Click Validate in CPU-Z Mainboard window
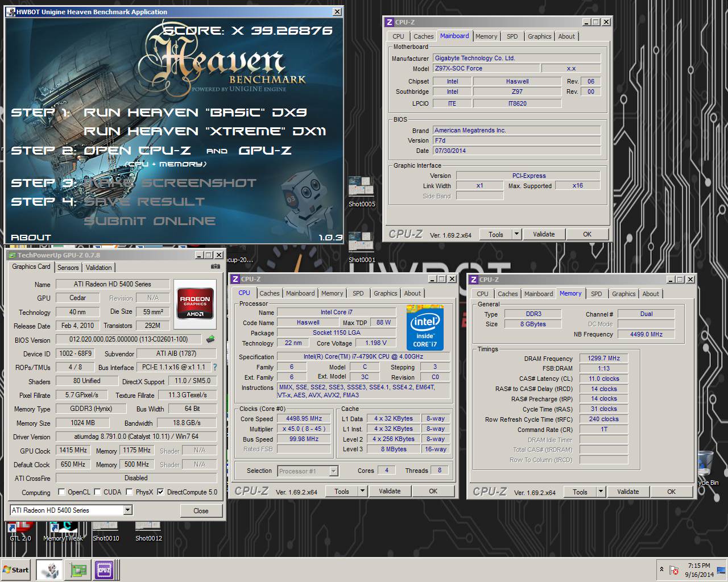728x582 pixels. point(544,234)
